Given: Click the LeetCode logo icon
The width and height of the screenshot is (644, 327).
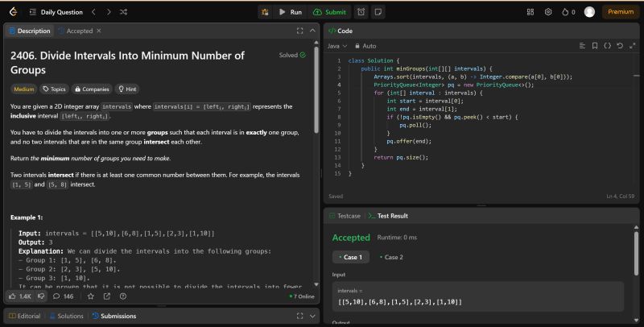Looking at the screenshot, I should [x=13, y=12].
